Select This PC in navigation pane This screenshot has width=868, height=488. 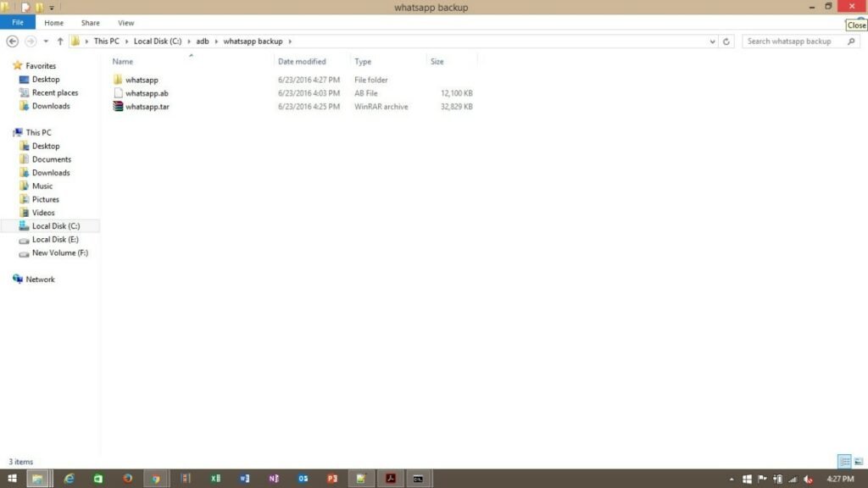tap(38, 132)
